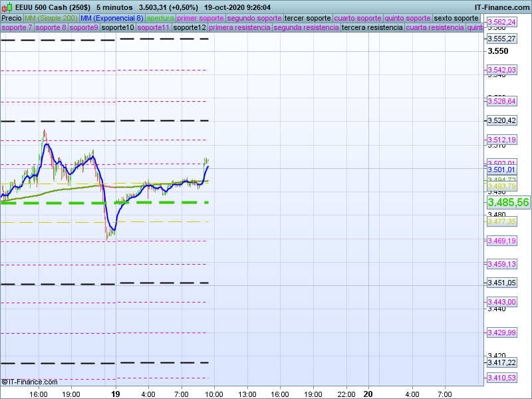The image size is (532, 399).
Task: Click the IT-Finance.com logo in the header
Action: (502, 6)
